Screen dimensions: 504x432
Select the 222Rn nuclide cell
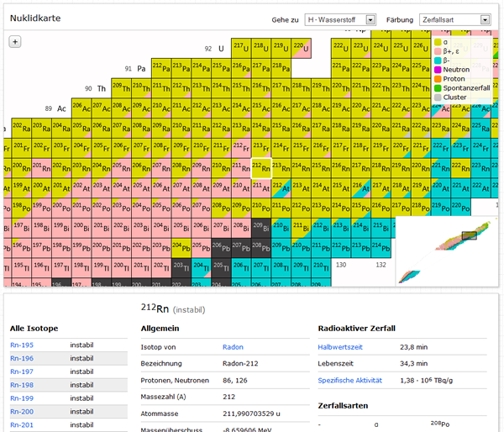[x=460, y=168]
